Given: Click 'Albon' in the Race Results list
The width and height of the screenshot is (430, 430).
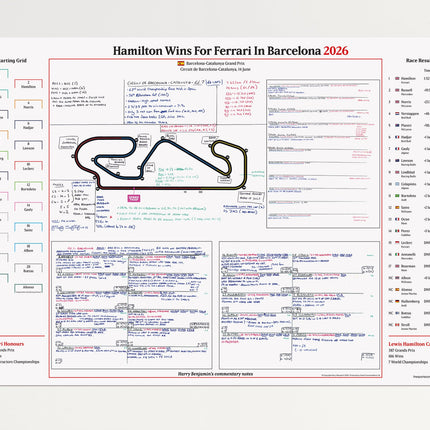Looking at the screenshot, I should pyautogui.click(x=406, y=278).
